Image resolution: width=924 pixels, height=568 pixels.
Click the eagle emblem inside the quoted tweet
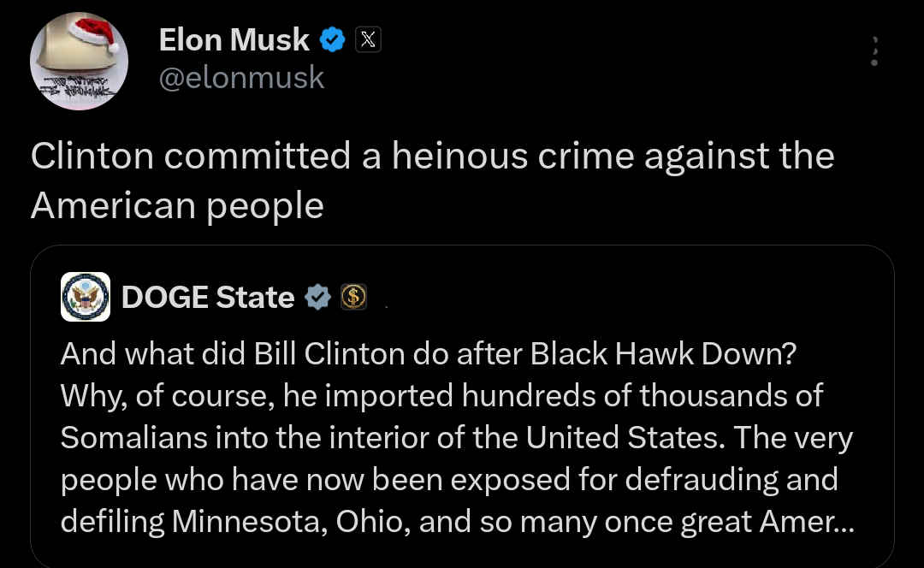pyautogui.click(x=86, y=297)
